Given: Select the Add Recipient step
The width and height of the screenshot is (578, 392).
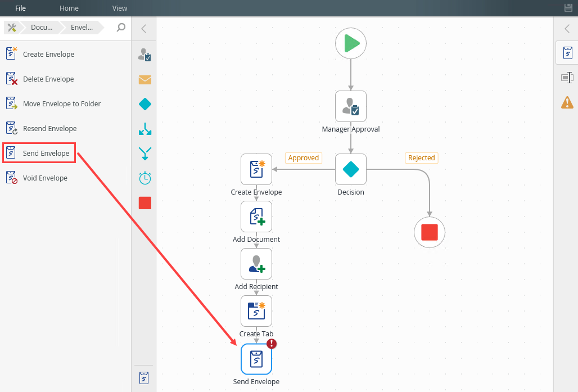Looking at the screenshot, I should [x=256, y=264].
